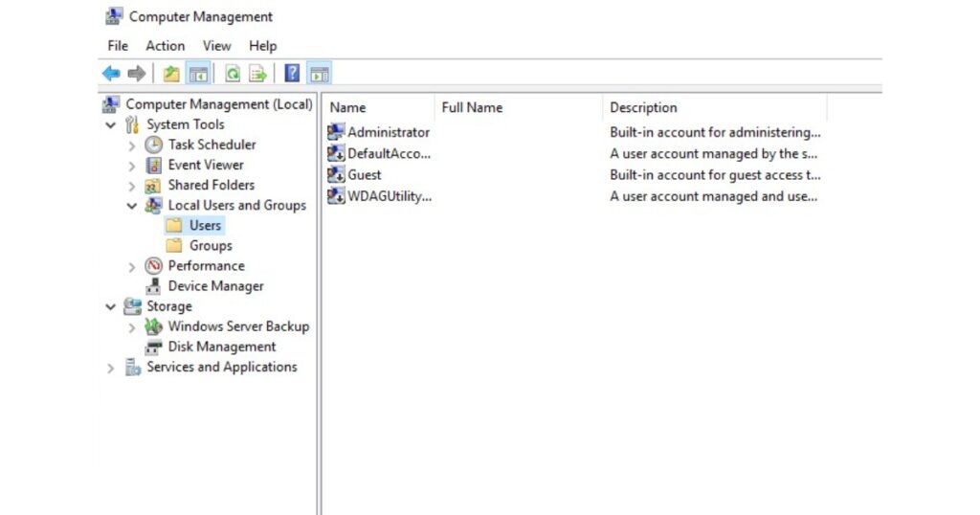Select Disk Management label in tree
The width and height of the screenshot is (980, 515).
coord(222,347)
